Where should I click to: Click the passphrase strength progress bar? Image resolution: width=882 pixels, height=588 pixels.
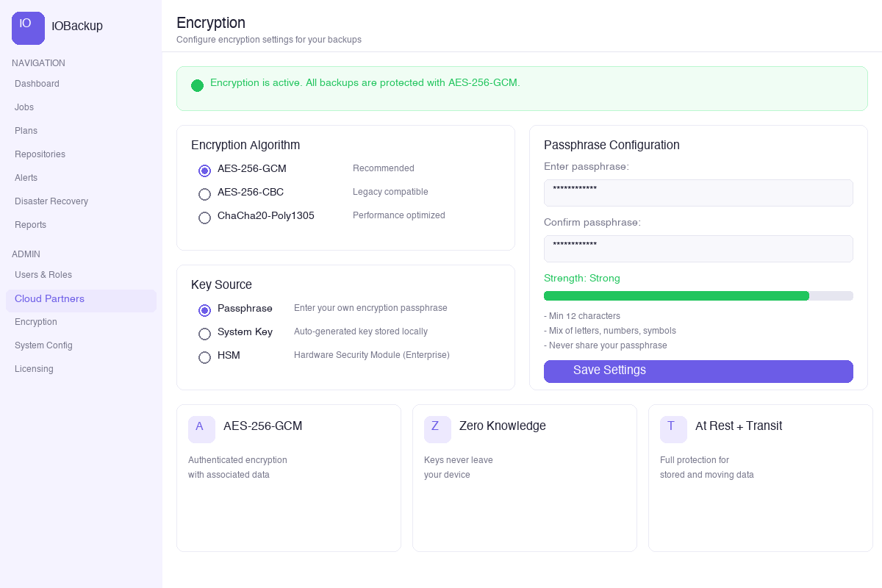point(698,295)
